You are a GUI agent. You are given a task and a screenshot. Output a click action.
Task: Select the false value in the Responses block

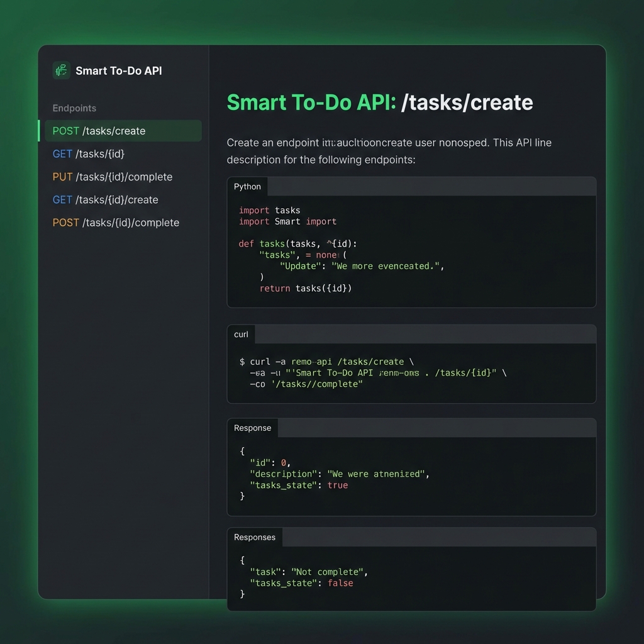pyautogui.click(x=340, y=583)
